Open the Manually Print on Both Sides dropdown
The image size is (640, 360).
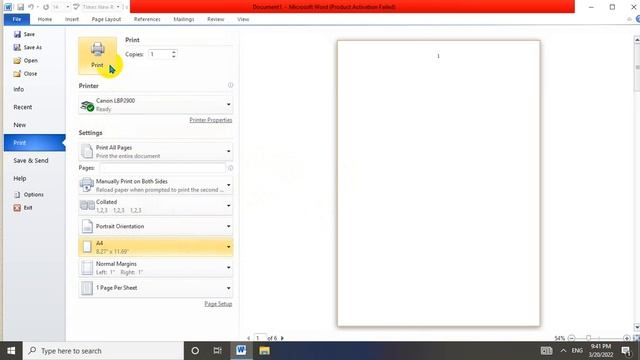(x=156, y=185)
